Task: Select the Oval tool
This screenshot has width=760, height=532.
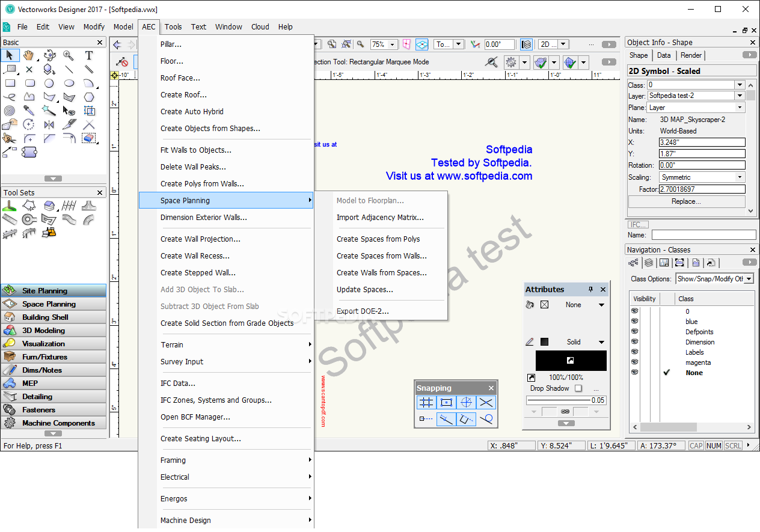Action: (x=69, y=83)
